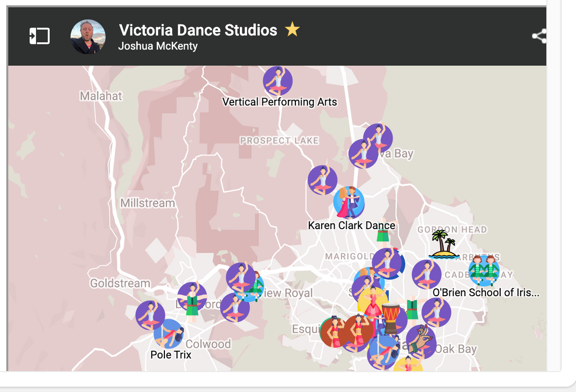Viewport: 576px width, 392px height.
Task: Click the Vertical Performing Arts label
Action: (280, 102)
